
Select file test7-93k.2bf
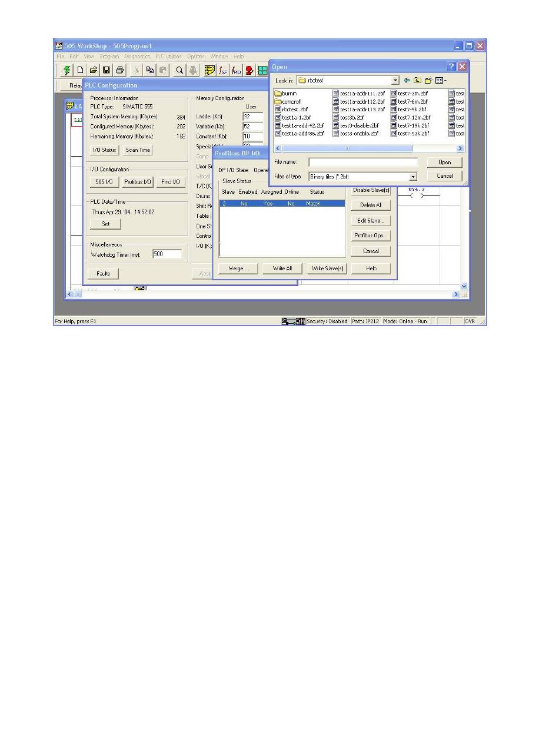410,134
